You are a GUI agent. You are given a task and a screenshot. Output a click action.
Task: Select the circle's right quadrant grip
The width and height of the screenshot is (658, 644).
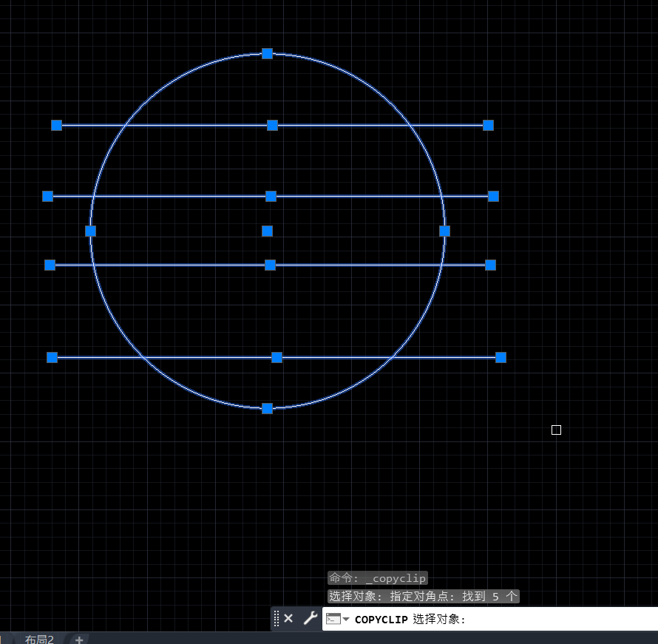tap(444, 231)
